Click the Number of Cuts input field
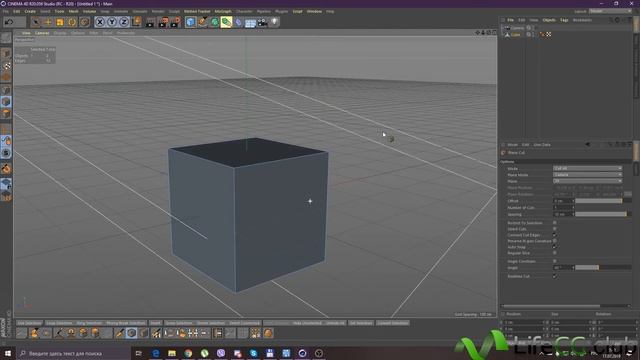Screen dimensions: 640x360 click(563, 207)
